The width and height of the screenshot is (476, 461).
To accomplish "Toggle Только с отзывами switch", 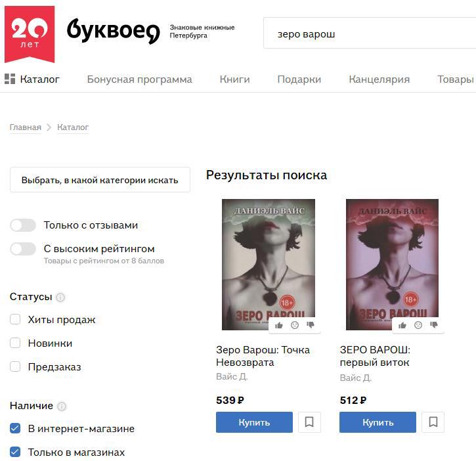I will pos(23,225).
